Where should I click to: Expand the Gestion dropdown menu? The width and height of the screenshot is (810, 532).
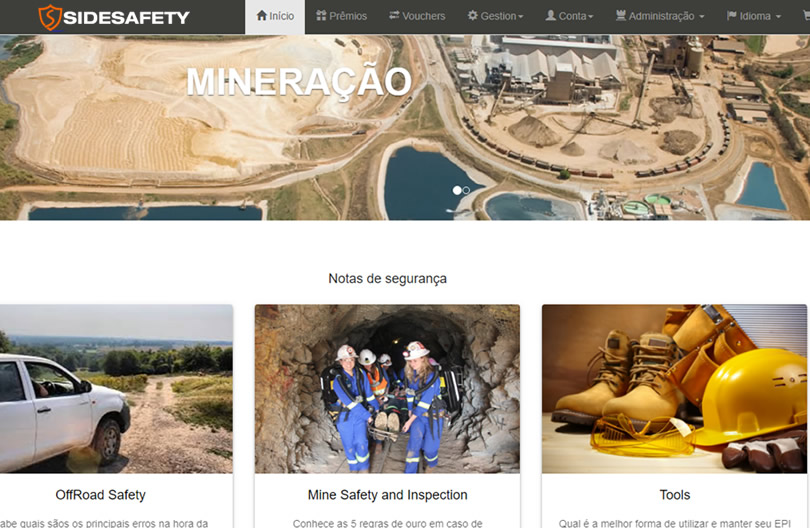[521, 17]
